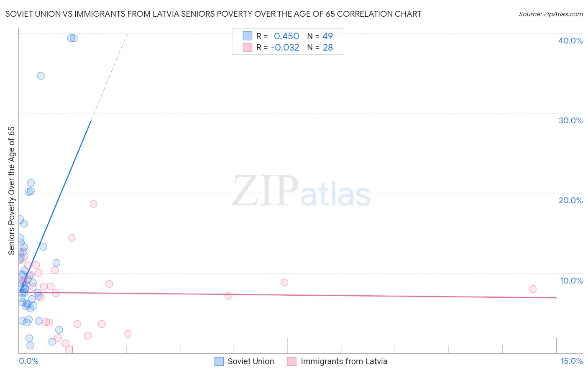
Task: Click the 0.0% x-axis label
Action: [x=28, y=361]
